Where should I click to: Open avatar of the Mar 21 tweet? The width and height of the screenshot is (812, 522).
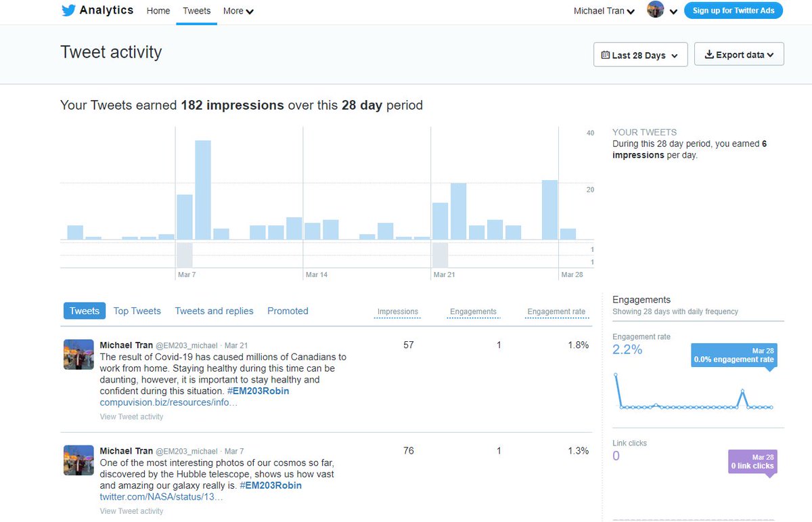[x=78, y=355]
